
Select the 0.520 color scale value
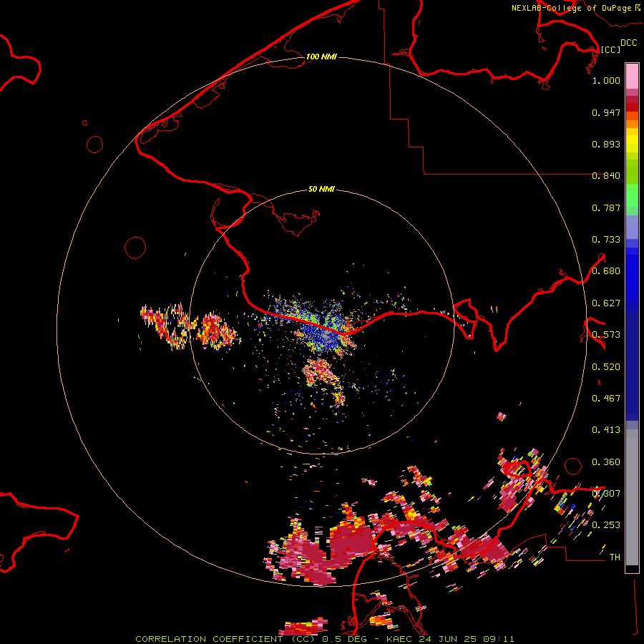pos(606,367)
